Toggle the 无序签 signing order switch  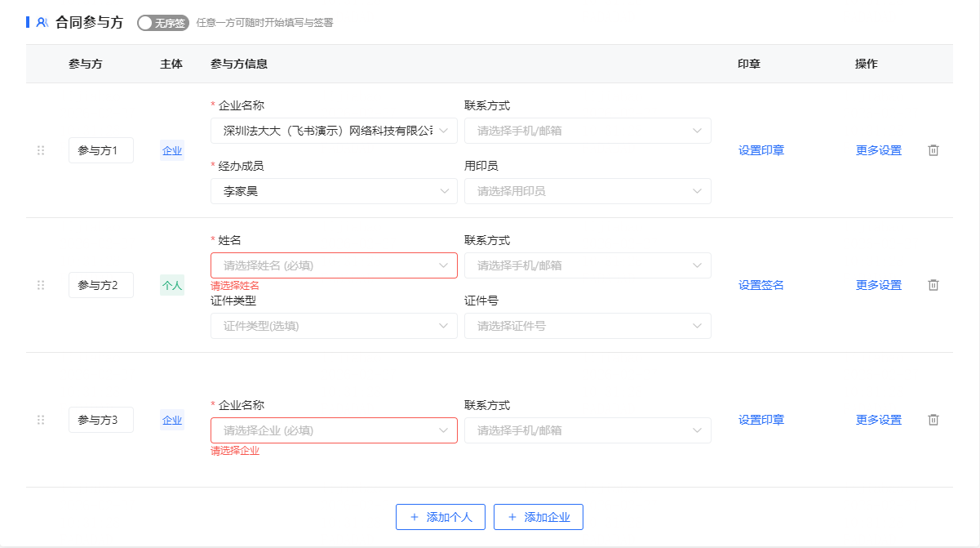pyautogui.click(x=162, y=23)
